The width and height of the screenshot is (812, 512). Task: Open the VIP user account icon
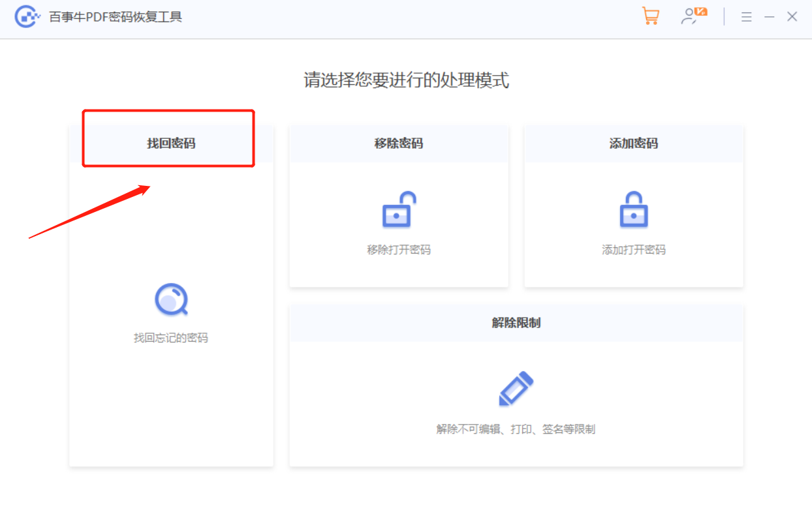click(694, 16)
